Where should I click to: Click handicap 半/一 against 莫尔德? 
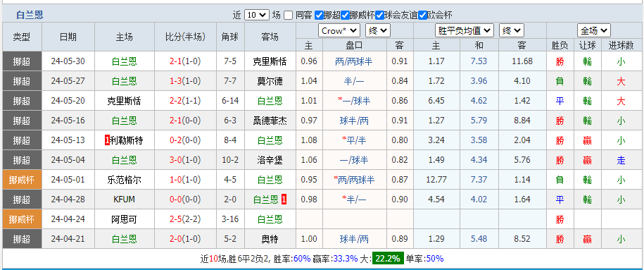click(353, 81)
